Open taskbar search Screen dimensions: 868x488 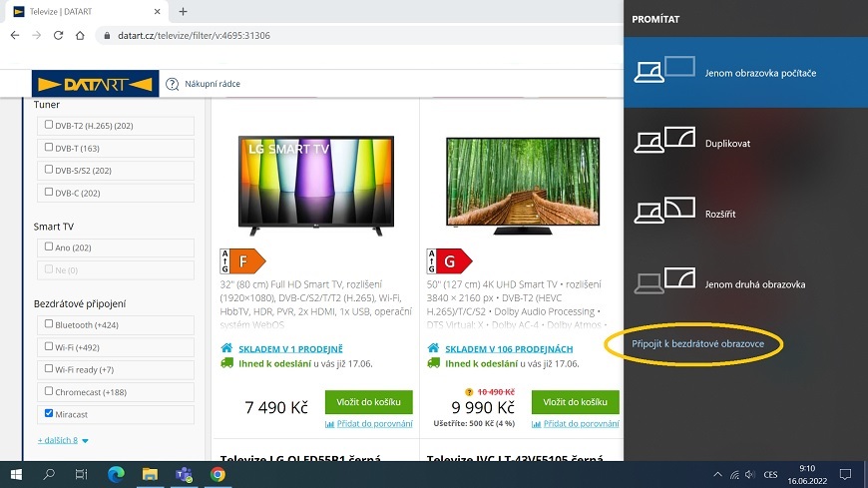[x=49, y=475]
